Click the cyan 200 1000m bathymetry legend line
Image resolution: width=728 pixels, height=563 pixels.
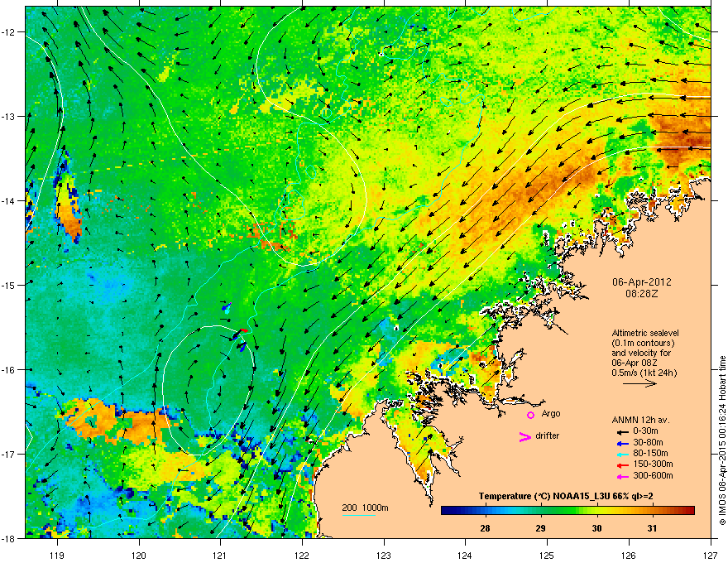click(x=359, y=516)
